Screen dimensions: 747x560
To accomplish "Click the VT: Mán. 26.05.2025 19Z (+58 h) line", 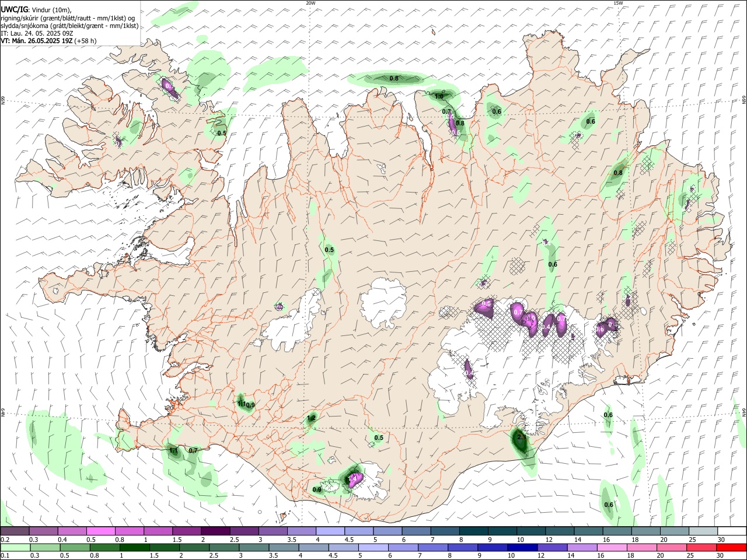I will click(x=48, y=41).
